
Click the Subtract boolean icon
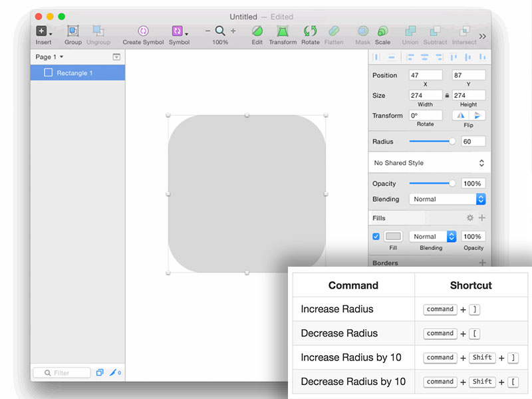(x=435, y=31)
